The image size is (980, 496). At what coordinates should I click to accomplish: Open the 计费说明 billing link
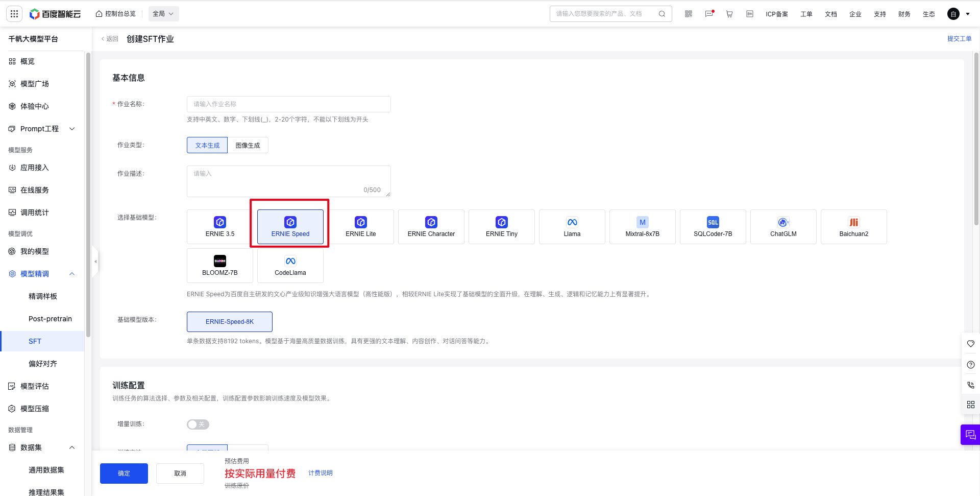click(x=321, y=473)
